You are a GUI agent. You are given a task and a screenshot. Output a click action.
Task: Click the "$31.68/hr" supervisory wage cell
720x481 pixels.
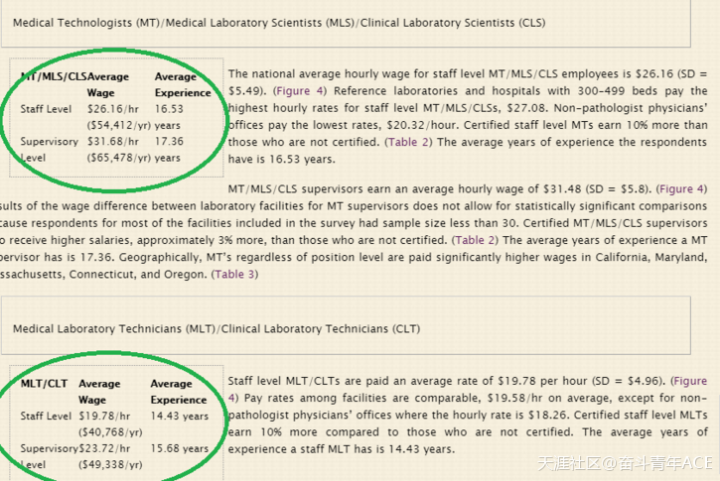click(x=113, y=141)
